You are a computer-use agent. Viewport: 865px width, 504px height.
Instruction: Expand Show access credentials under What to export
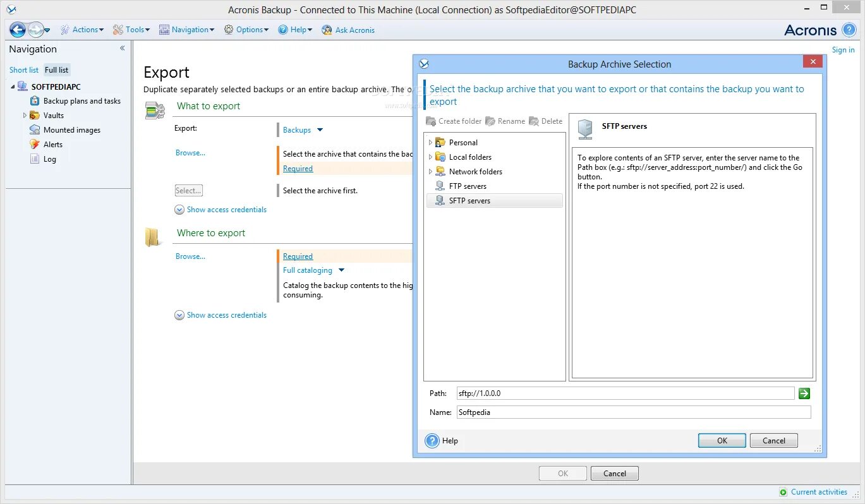(x=221, y=210)
